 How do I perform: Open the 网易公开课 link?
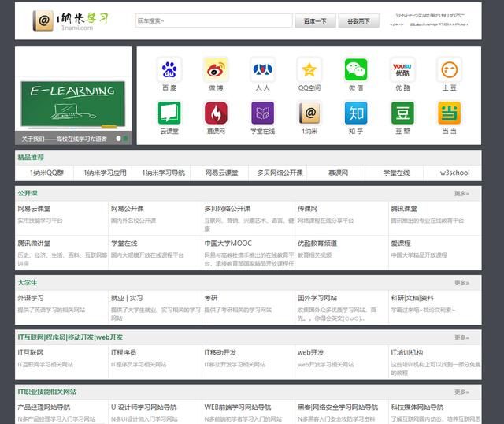click(x=128, y=209)
